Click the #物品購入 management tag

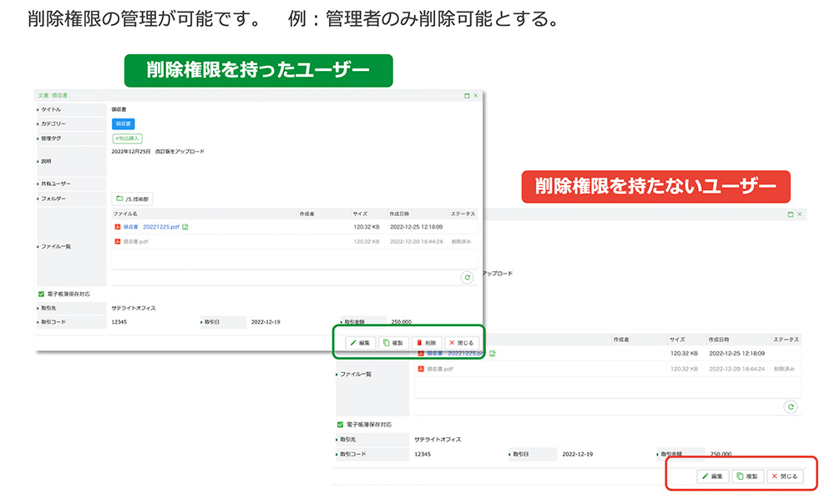tap(128, 138)
